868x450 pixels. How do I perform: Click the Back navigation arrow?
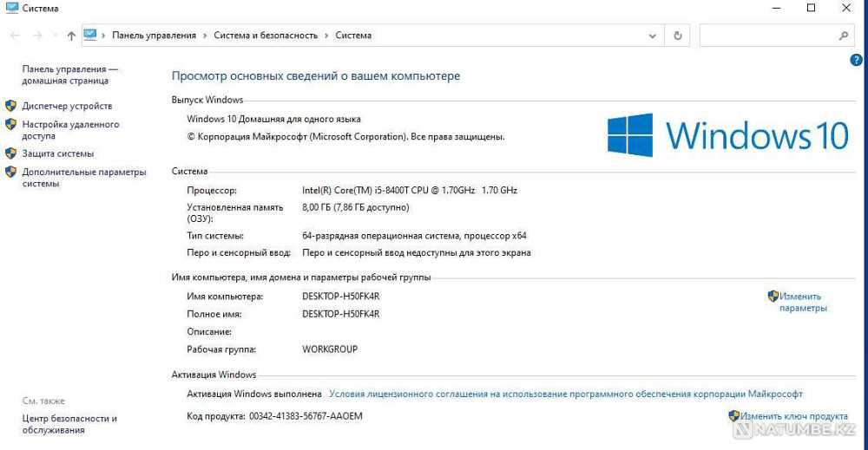click(15, 36)
